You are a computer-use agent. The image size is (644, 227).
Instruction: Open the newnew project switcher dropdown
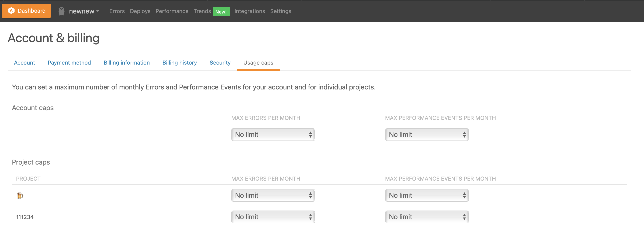point(84,11)
